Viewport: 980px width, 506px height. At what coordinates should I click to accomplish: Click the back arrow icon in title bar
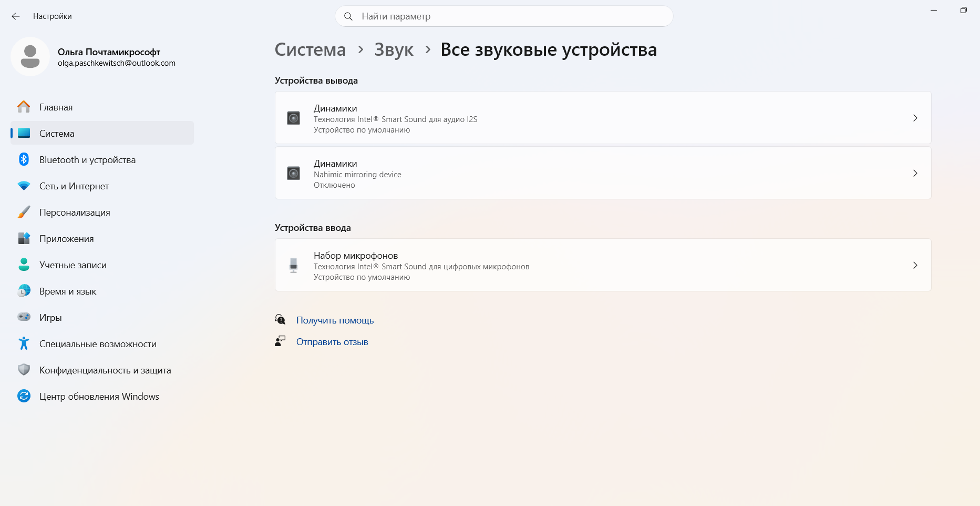[x=16, y=16]
